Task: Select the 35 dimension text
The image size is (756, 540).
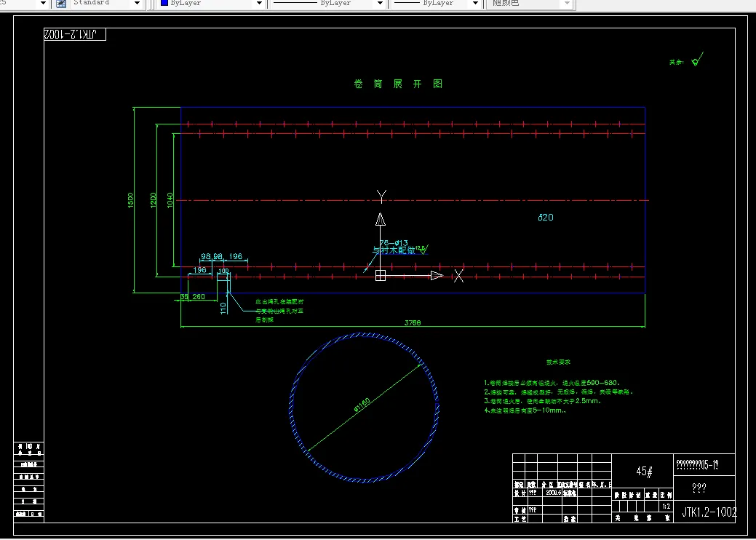Action: (184, 296)
